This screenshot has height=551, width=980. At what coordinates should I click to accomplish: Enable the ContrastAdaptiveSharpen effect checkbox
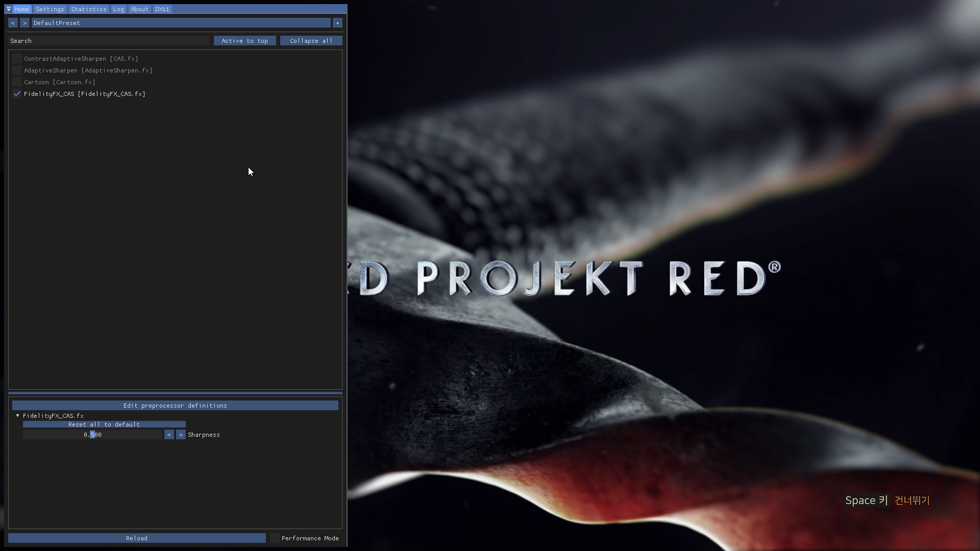pyautogui.click(x=17, y=59)
